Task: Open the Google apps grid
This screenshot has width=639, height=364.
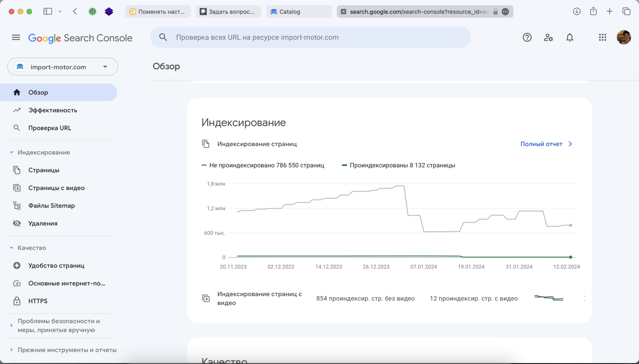Action: coord(602,37)
